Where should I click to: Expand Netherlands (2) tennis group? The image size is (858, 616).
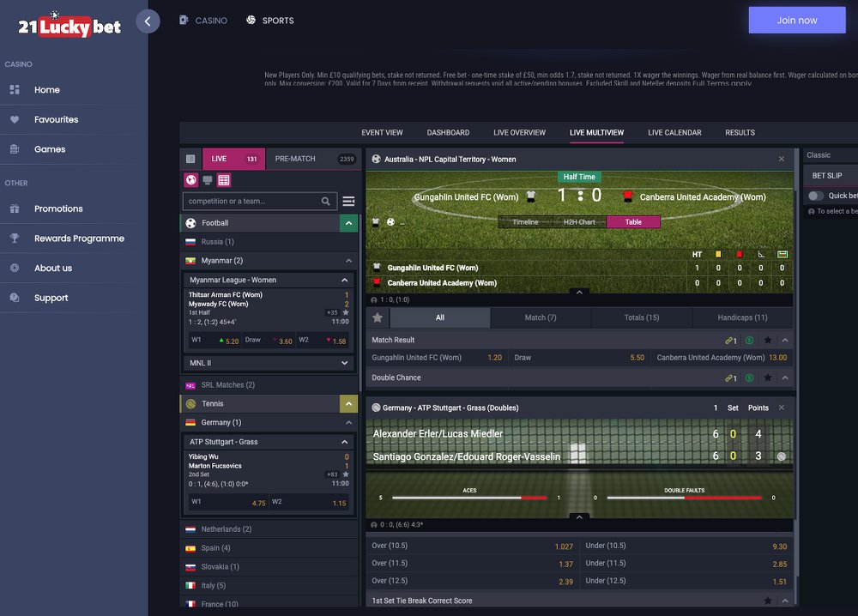269,529
